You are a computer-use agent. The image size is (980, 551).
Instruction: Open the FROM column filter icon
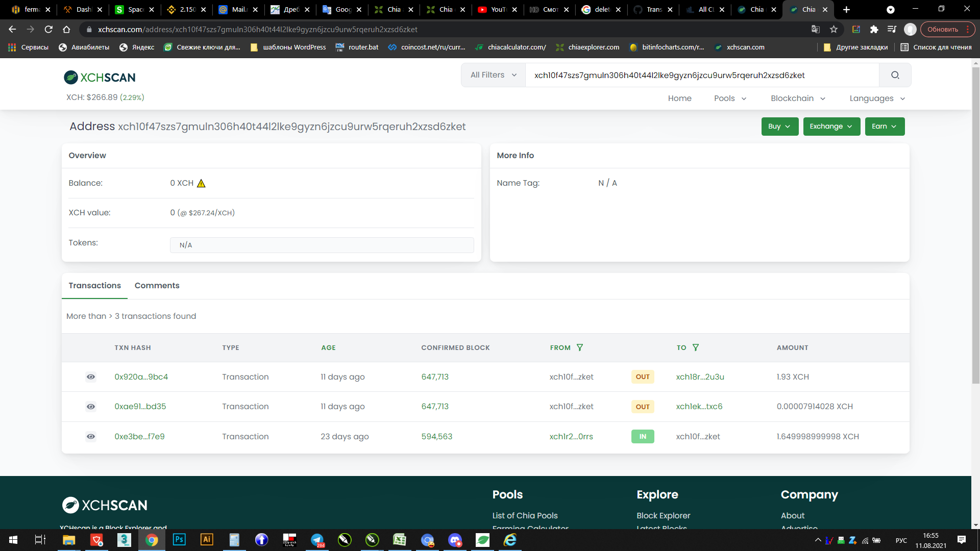coord(580,347)
